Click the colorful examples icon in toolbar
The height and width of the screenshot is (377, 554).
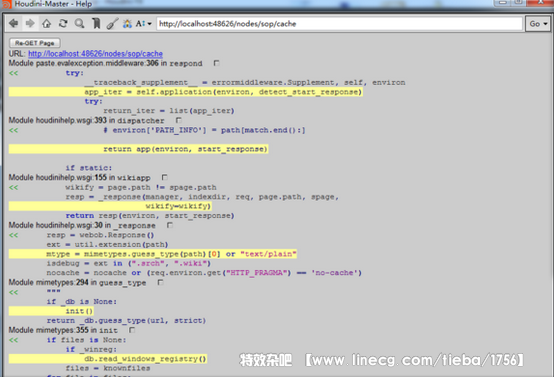pos(127,23)
